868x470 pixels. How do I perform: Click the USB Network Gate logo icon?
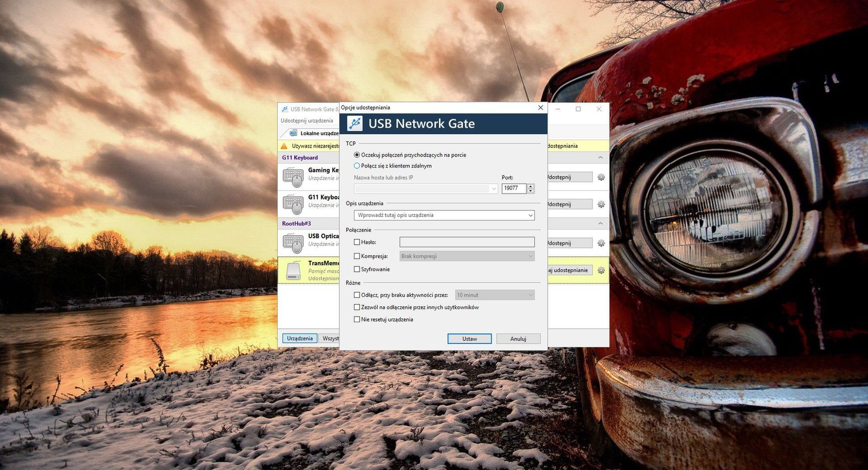coord(355,124)
